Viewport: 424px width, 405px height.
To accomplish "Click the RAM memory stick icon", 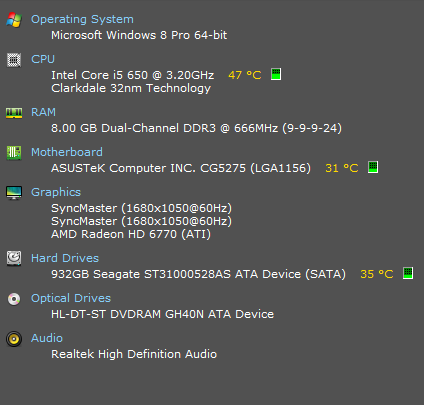I will (x=14, y=113).
